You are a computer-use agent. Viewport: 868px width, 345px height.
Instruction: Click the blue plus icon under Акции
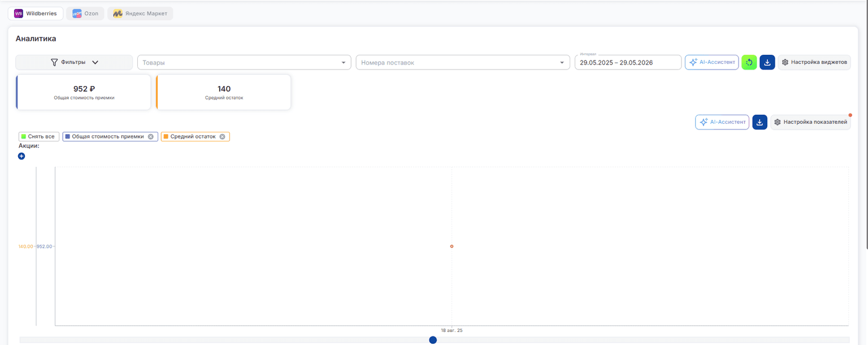pos(21,156)
